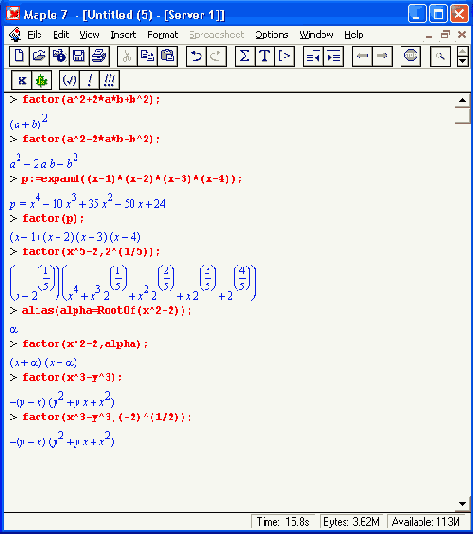Viewport: 473px width, 534px height.
Task: Execute the whole worksheet with !!! icon
Action: [x=109, y=80]
